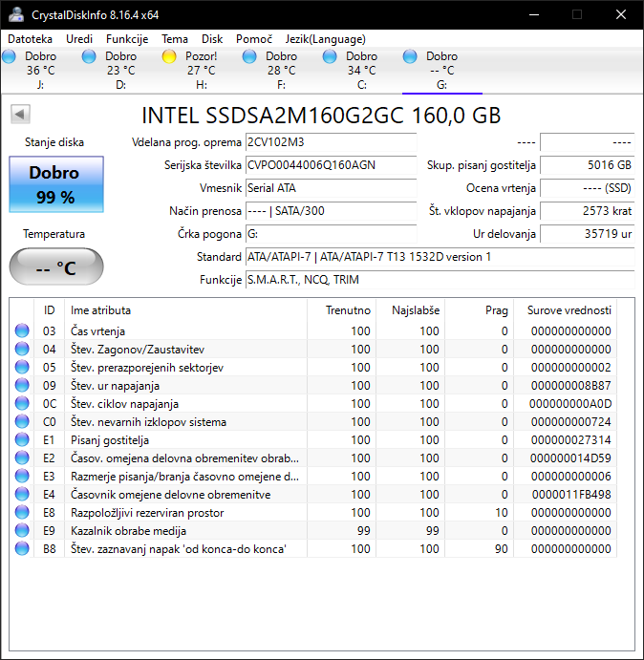Click status orb for attribute E1
The width and height of the screenshot is (644, 660).
coord(22,440)
